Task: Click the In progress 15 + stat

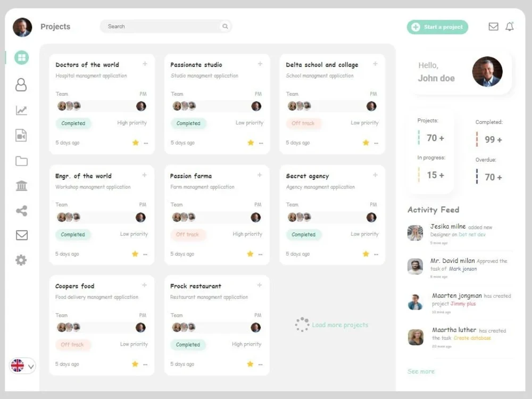Action: click(x=431, y=169)
